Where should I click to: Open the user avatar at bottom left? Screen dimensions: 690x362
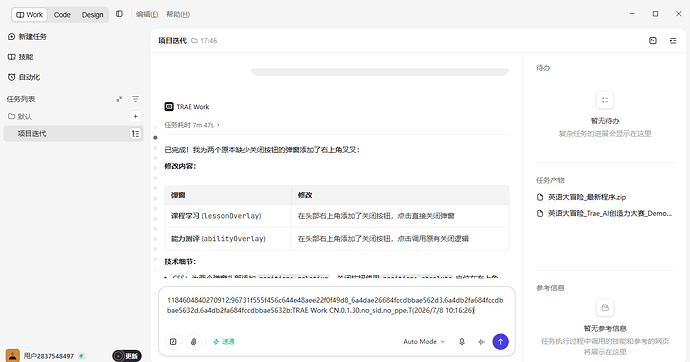(13, 355)
